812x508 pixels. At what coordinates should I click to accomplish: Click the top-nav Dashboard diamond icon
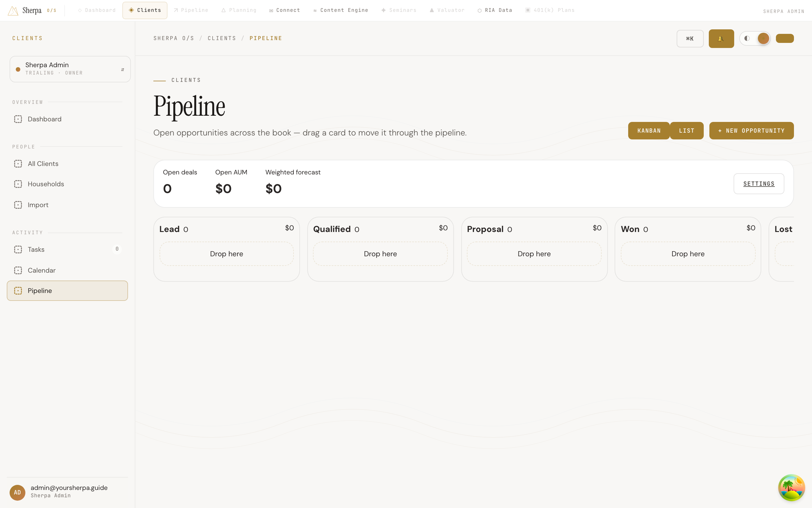80,10
